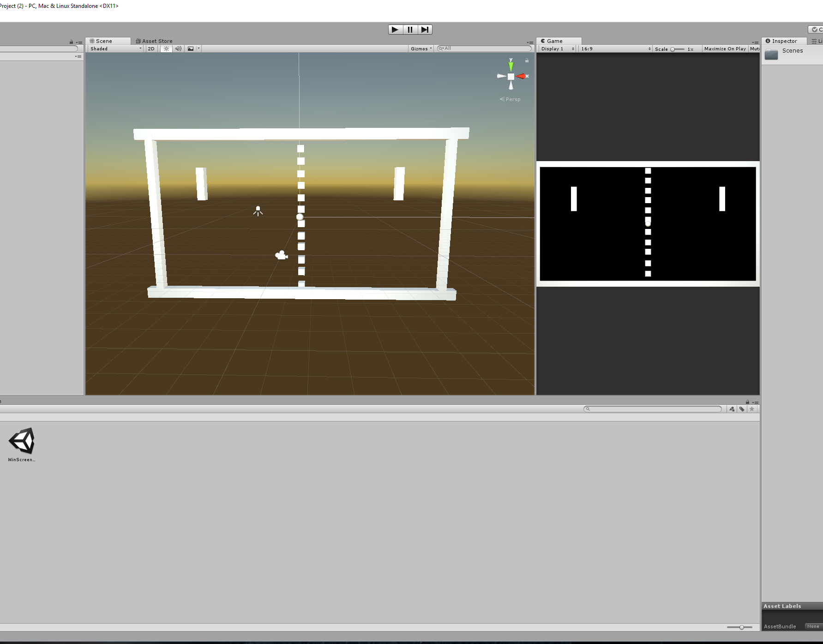Click the Scene view search field
Screen dimensions: 823x644
click(484, 48)
